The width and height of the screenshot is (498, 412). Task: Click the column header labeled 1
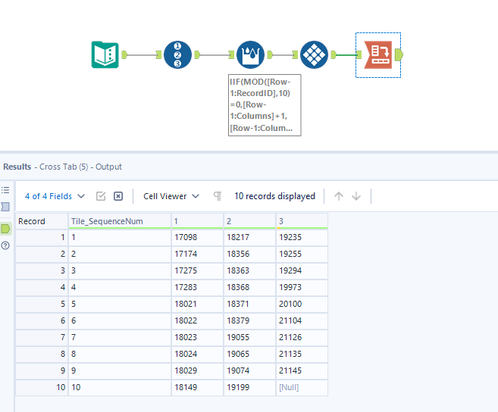click(x=197, y=221)
